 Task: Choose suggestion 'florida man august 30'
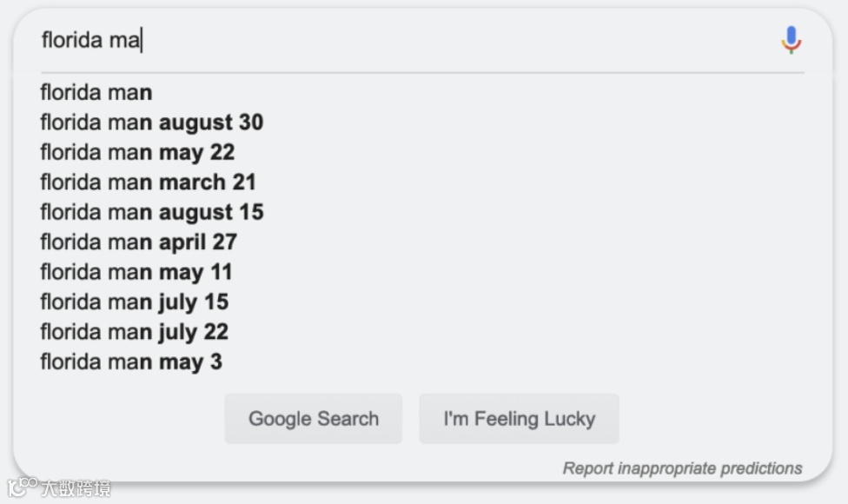coord(151,123)
